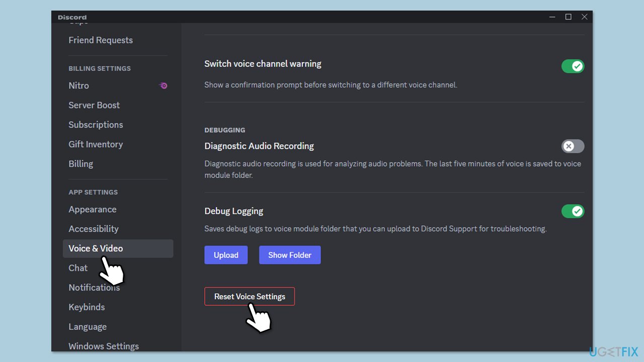Turn off the Debug Logging toggle
The width and height of the screenshot is (644, 362).
coord(573,211)
